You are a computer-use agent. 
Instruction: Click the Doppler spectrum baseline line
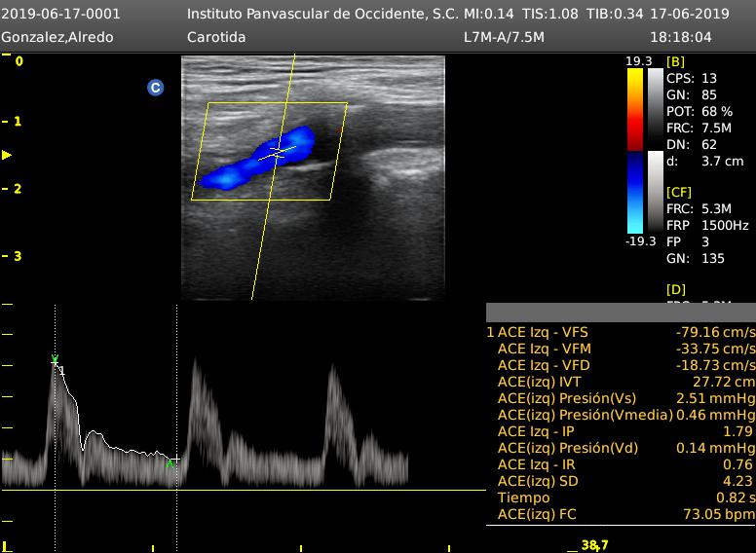[x=244, y=490]
